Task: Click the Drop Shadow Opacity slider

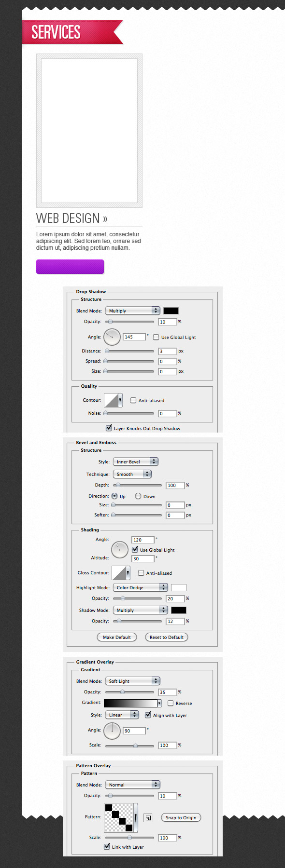Action: (129, 322)
